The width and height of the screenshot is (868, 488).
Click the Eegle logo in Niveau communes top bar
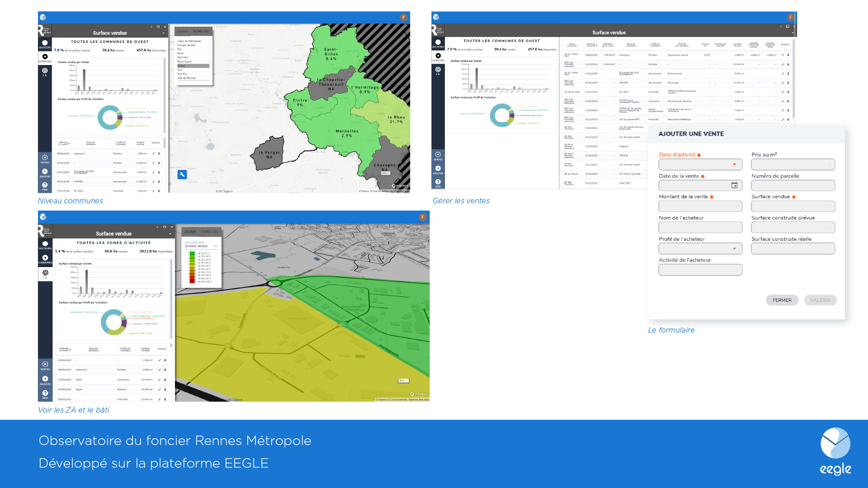(43, 17)
